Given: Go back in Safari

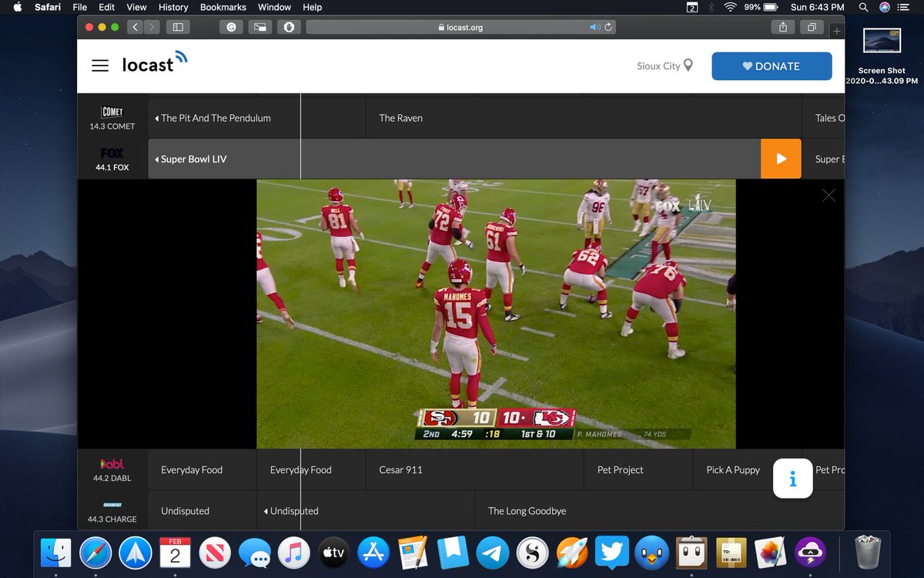Looking at the screenshot, I should pos(136,27).
